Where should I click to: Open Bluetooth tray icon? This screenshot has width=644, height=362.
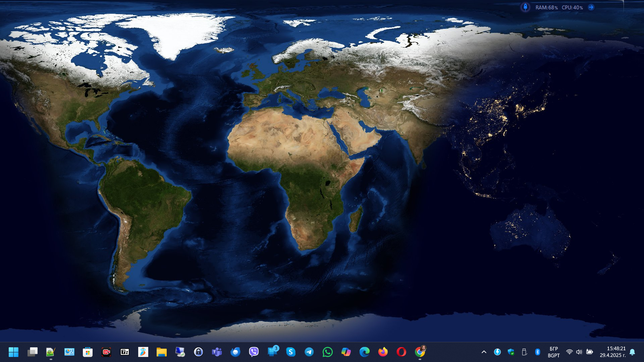(538, 352)
